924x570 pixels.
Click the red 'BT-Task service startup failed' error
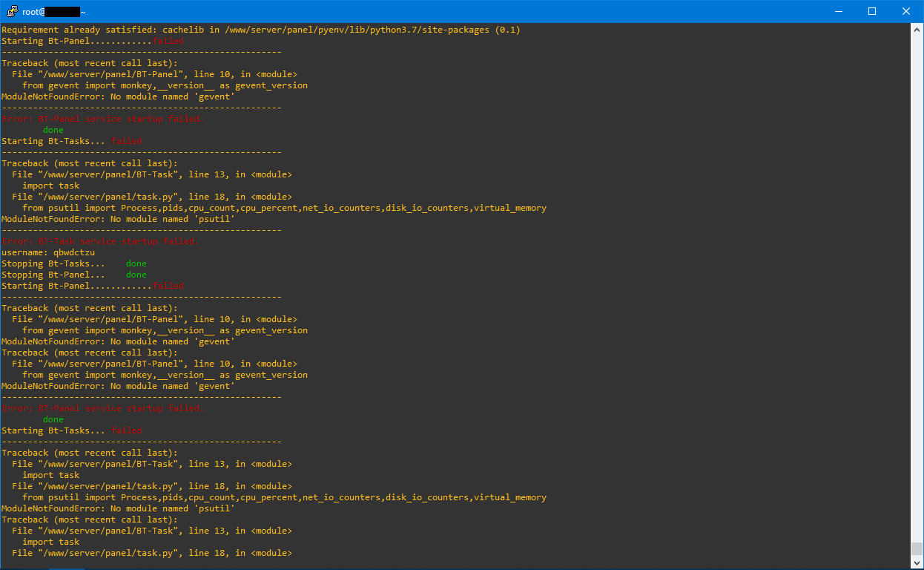coord(100,241)
